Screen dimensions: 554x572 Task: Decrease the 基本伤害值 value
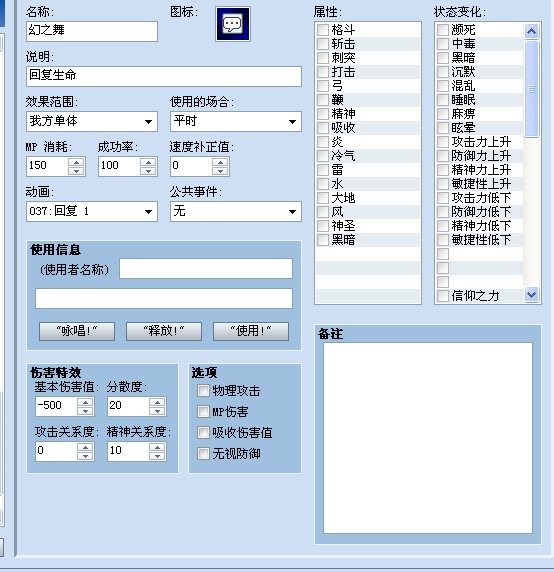pos(85,411)
